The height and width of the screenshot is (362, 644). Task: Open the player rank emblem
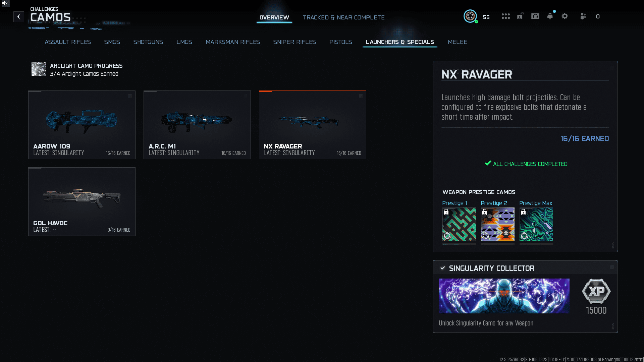pyautogui.click(x=470, y=16)
